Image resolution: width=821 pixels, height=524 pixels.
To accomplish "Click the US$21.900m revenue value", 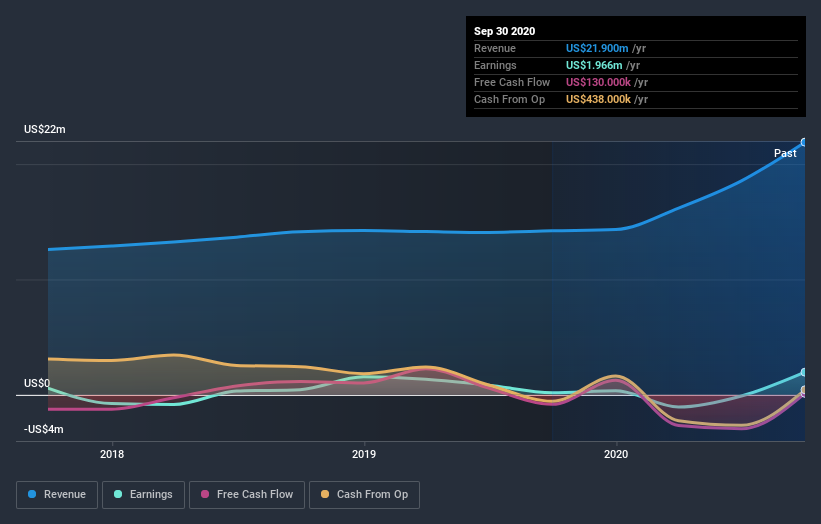I will tap(597, 48).
